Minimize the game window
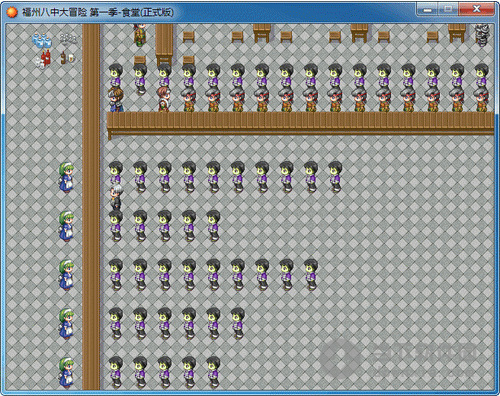The image size is (500, 396). click(427, 10)
